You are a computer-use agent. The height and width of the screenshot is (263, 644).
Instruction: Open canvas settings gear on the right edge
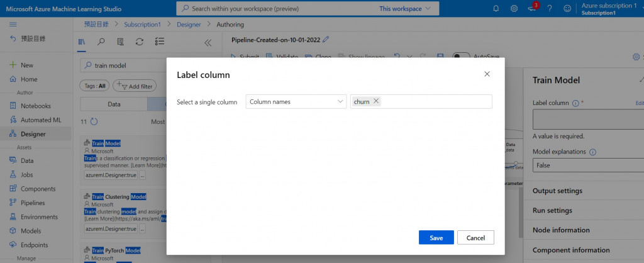636,57
